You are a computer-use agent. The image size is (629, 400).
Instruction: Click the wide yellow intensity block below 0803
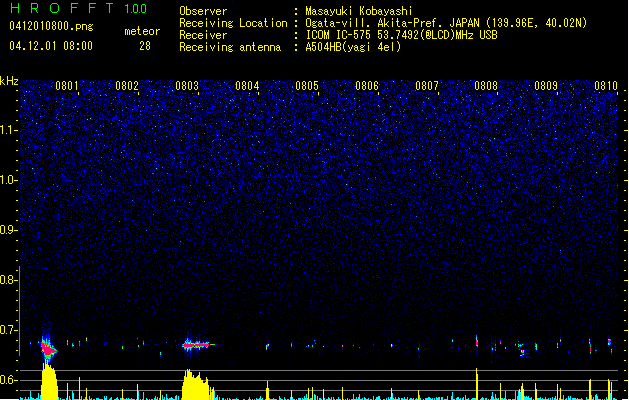196,384
